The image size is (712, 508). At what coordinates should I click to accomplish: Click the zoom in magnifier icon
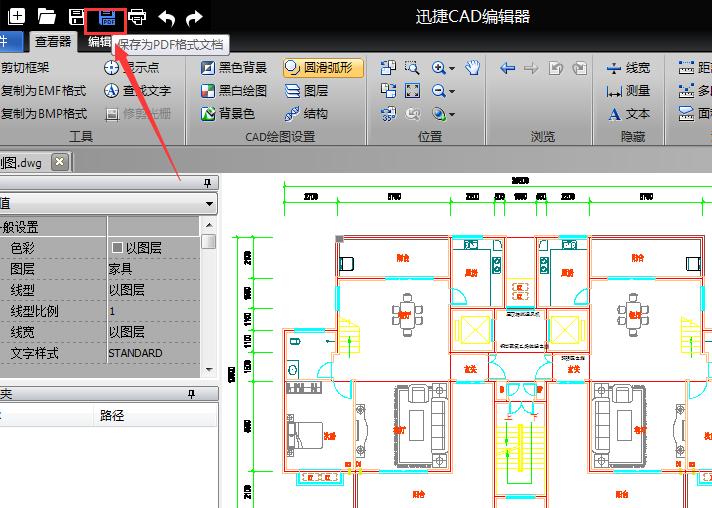[x=439, y=68]
